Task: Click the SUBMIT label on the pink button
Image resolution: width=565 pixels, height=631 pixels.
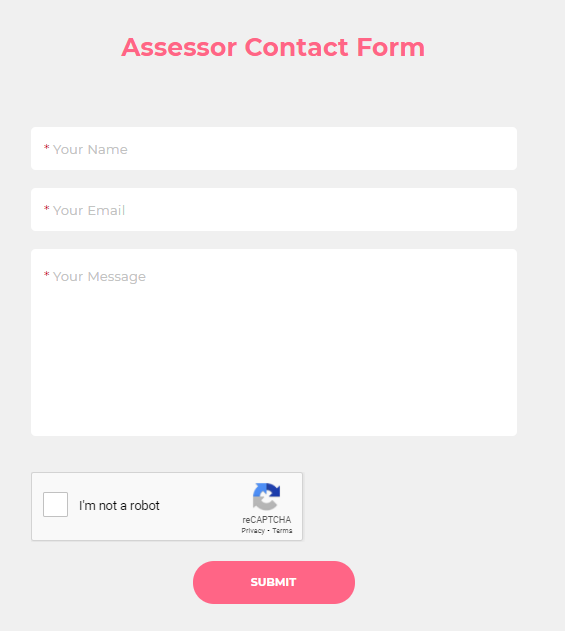Action: click(274, 582)
